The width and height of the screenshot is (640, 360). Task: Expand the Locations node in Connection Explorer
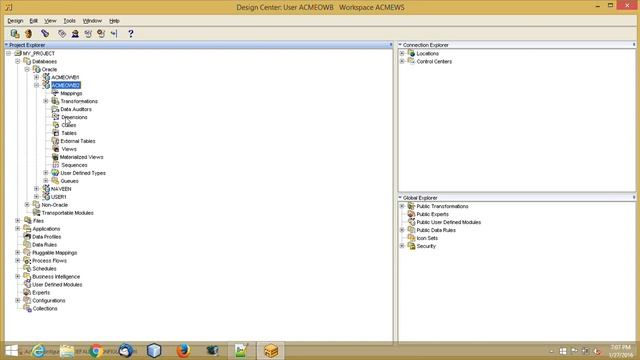coord(402,53)
